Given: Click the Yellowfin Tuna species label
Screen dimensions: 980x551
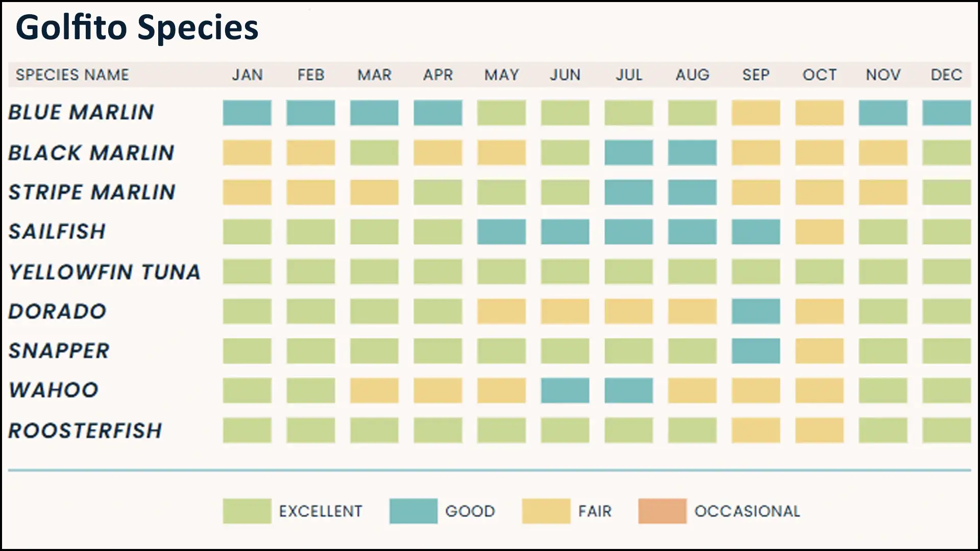Looking at the screenshot, I should pyautogui.click(x=105, y=272).
